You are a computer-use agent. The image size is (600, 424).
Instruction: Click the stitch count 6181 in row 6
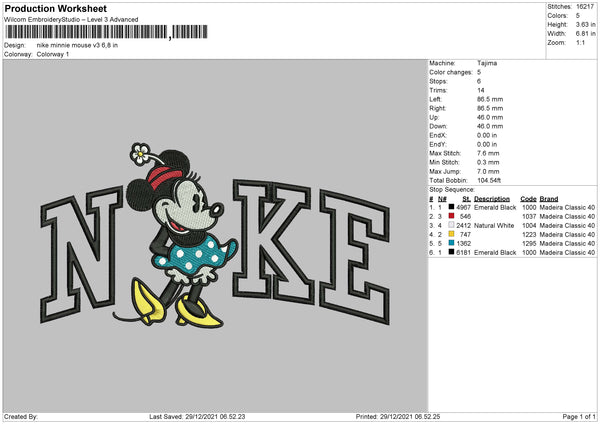click(463, 253)
